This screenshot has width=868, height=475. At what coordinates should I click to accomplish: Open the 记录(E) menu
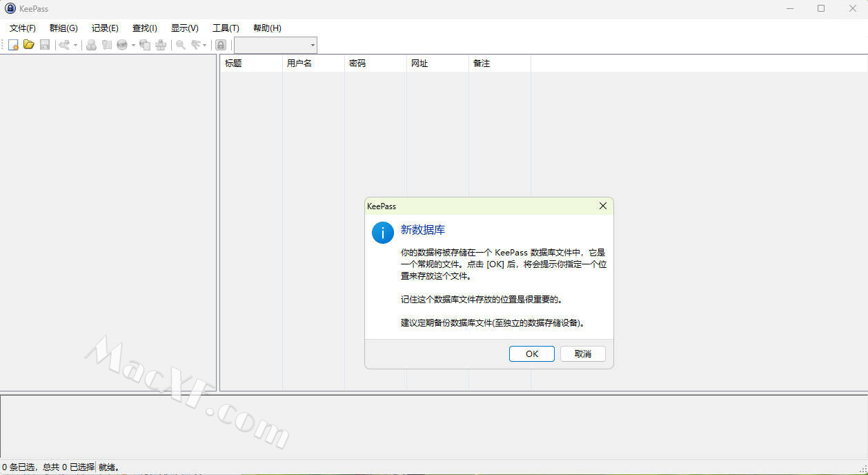tap(105, 28)
